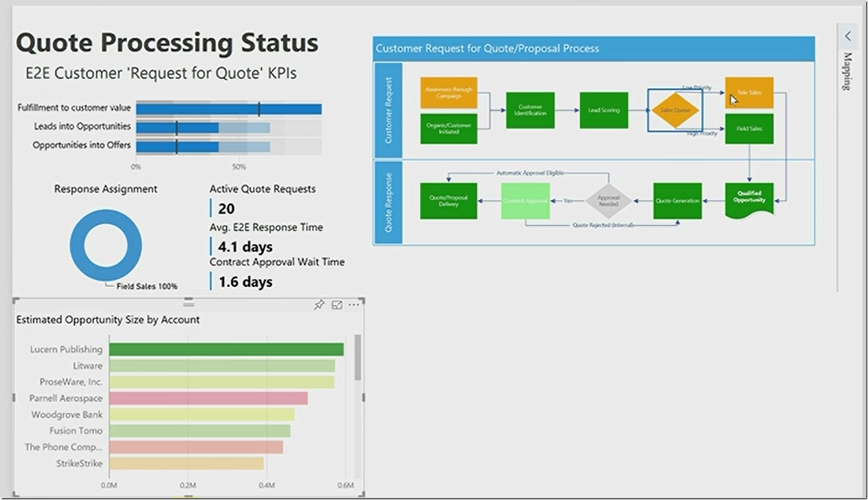Select the Fusion Tomo bar
The width and height of the screenshot is (868, 500).
tap(200, 430)
